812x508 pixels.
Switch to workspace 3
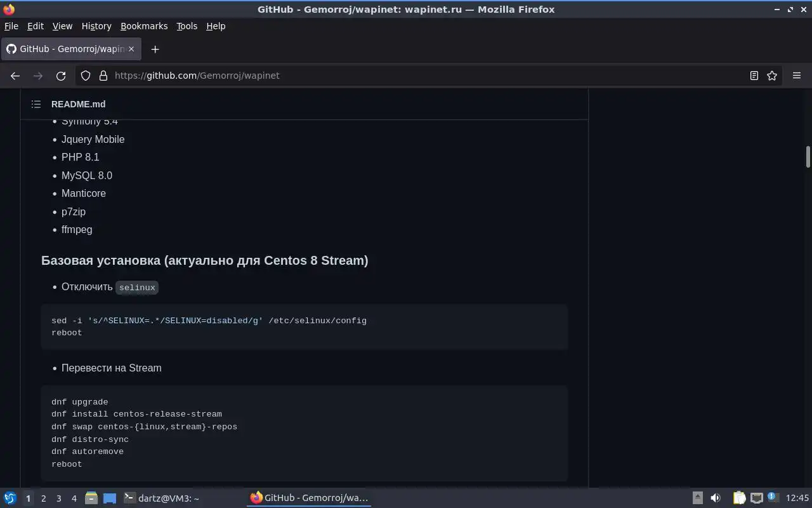58,498
